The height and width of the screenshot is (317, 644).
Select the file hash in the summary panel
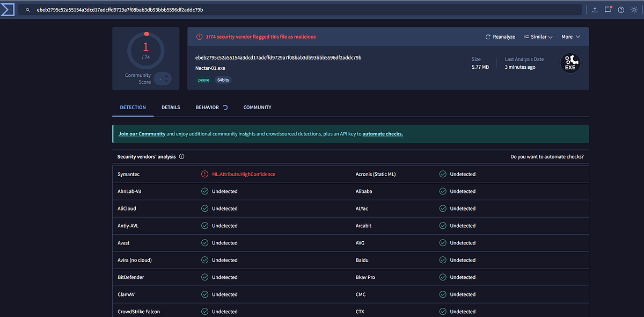pyautogui.click(x=278, y=57)
